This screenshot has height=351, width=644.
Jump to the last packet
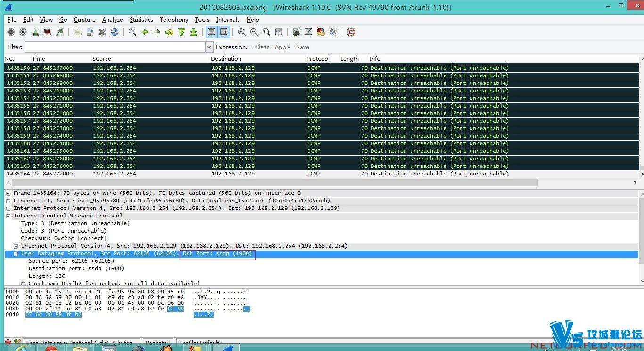pos(194,32)
